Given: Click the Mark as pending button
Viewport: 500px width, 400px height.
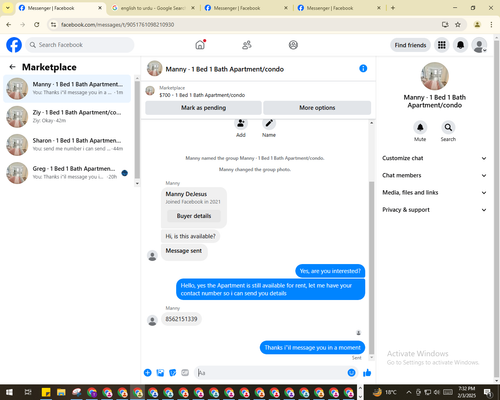Looking at the screenshot, I should [203, 108].
